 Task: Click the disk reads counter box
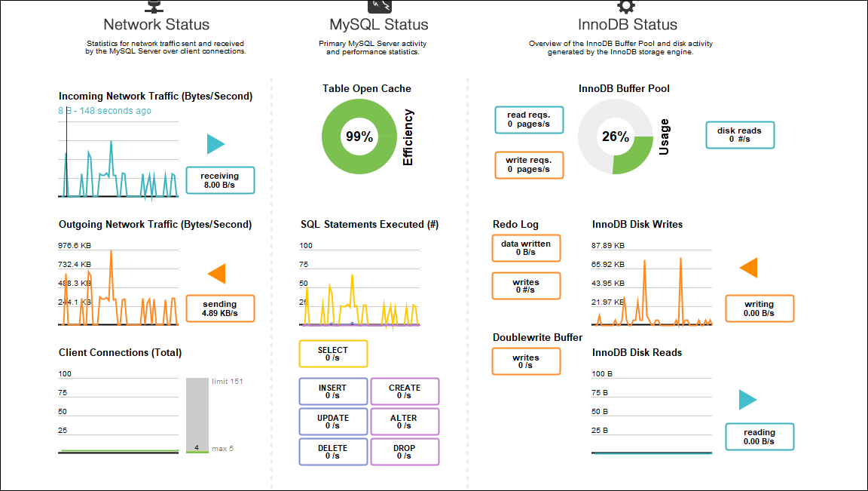point(739,135)
